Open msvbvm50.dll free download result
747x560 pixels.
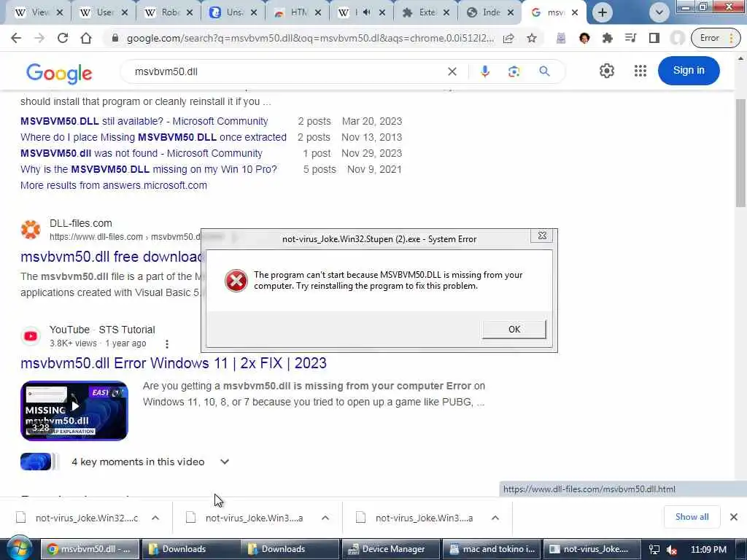pyautogui.click(x=112, y=257)
